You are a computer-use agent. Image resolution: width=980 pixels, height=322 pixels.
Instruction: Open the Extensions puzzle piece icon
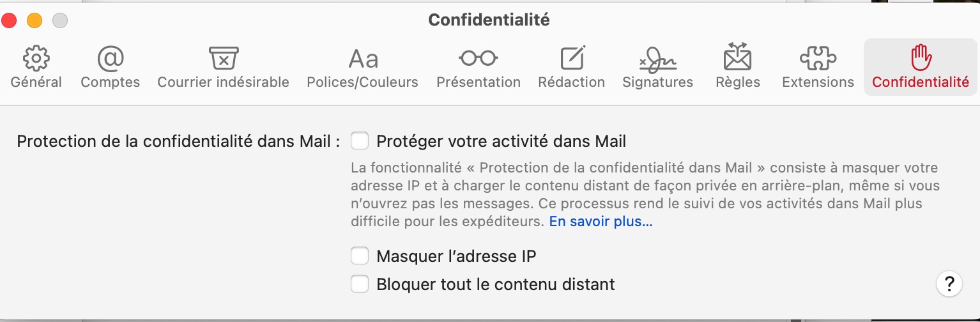pyautogui.click(x=818, y=59)
